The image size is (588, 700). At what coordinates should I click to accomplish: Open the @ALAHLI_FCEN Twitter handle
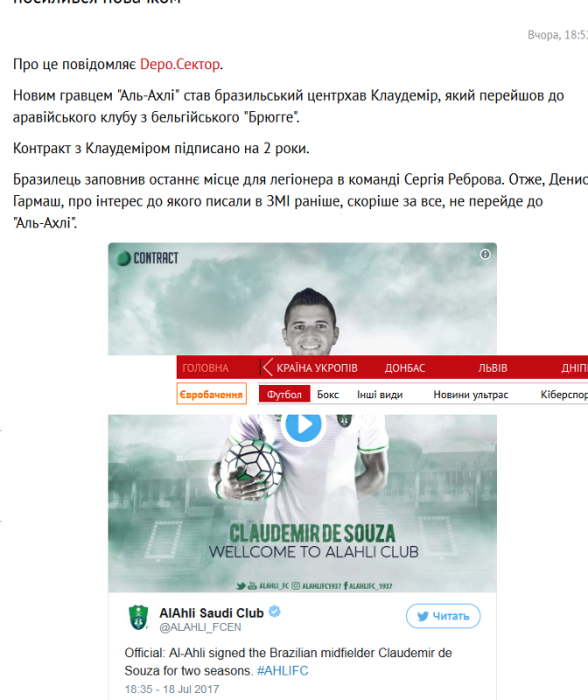[200, 627]
